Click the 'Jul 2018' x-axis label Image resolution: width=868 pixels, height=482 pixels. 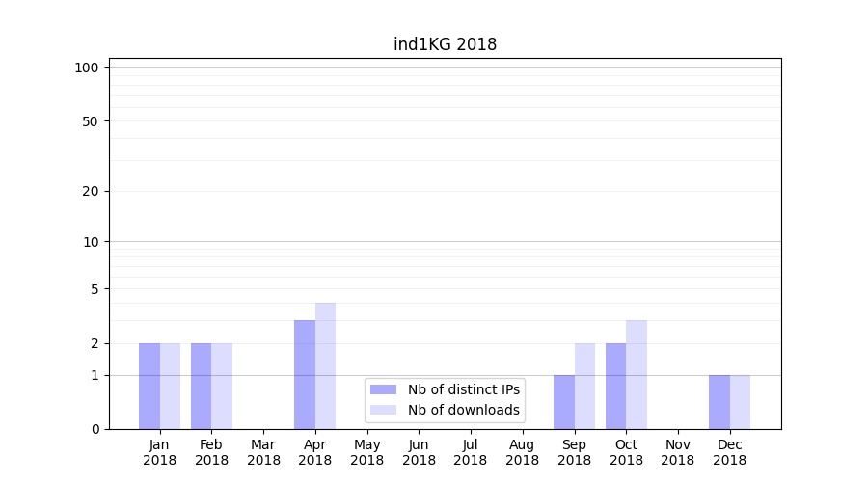471,452
